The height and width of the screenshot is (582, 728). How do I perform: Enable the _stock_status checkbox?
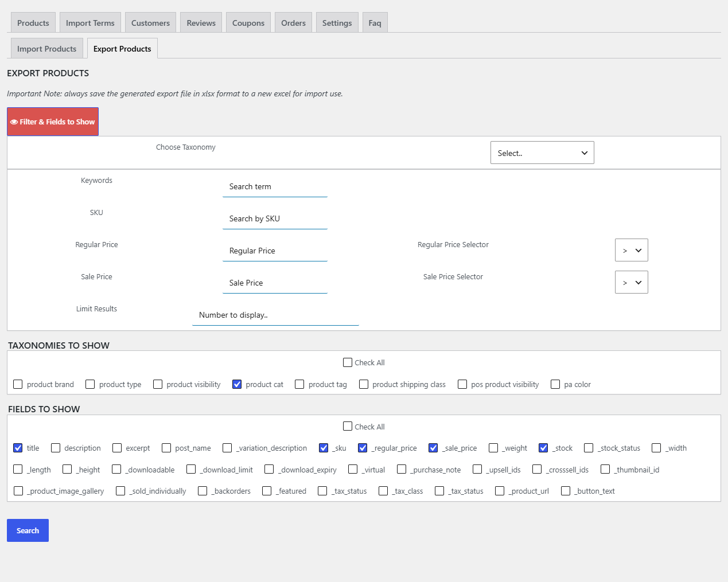click(589, 448)
